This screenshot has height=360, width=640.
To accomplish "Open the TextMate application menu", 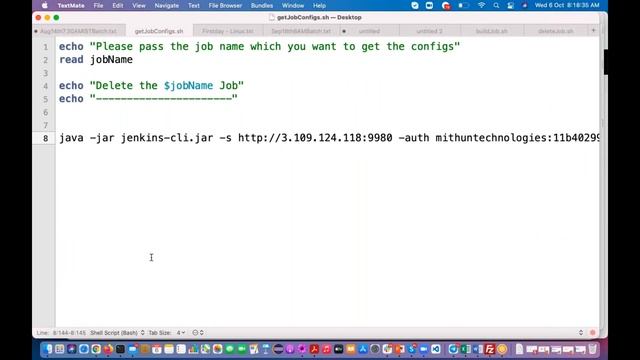I will pos(71,6).
